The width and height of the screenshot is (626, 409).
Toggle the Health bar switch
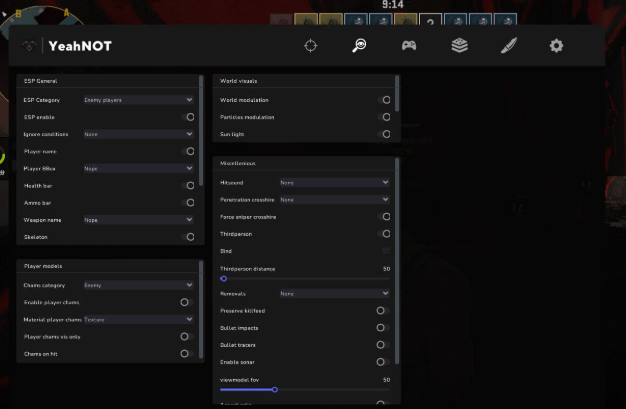tap(188, 186)
